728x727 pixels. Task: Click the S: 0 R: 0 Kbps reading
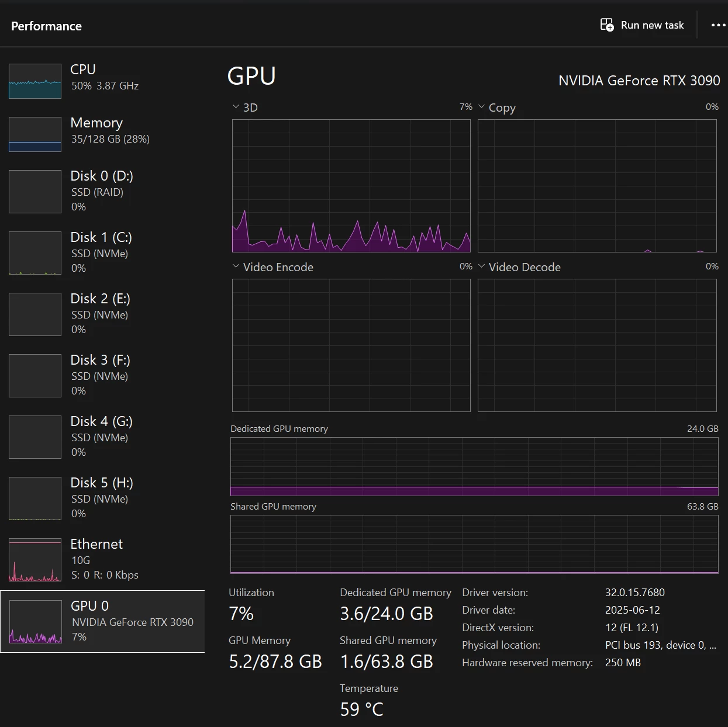105,575
